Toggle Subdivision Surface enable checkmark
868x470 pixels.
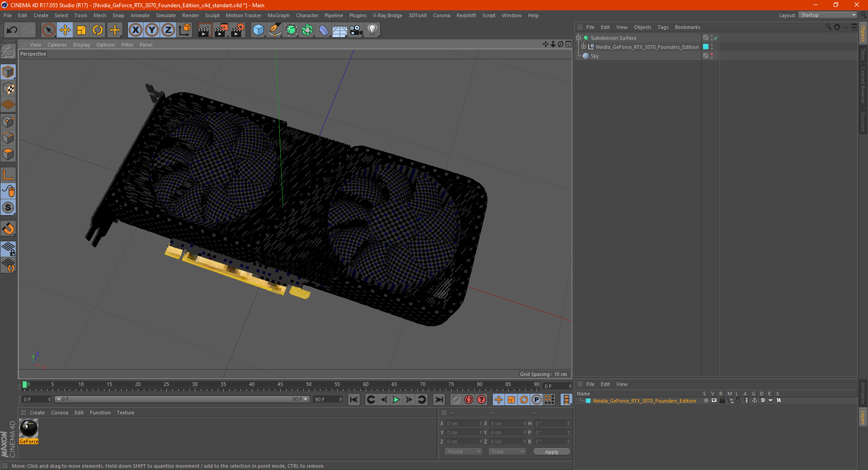click(x=716, y=38)
